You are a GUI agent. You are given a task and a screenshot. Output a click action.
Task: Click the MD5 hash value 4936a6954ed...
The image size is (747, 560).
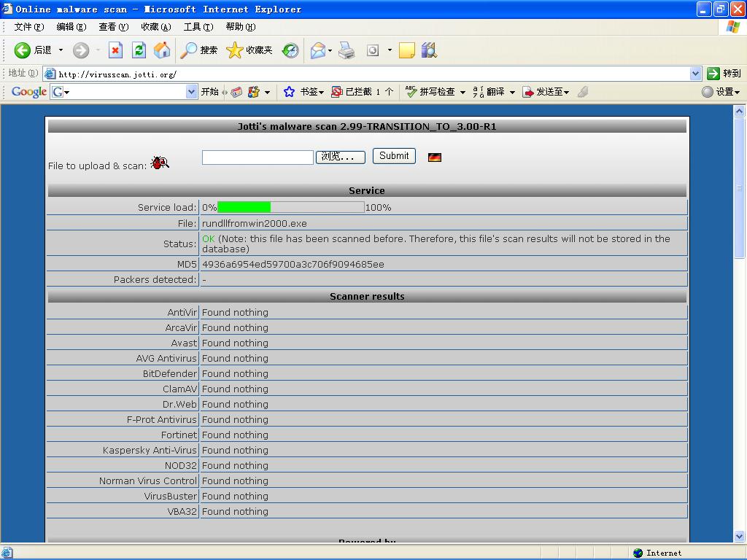click(293, 264)
